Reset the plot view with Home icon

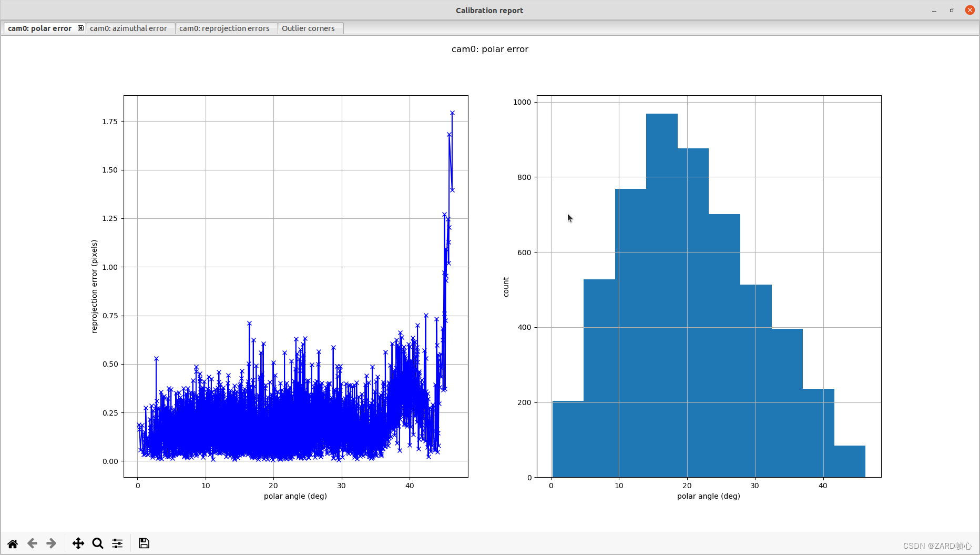pyautogui.click(x=13, y=543)
